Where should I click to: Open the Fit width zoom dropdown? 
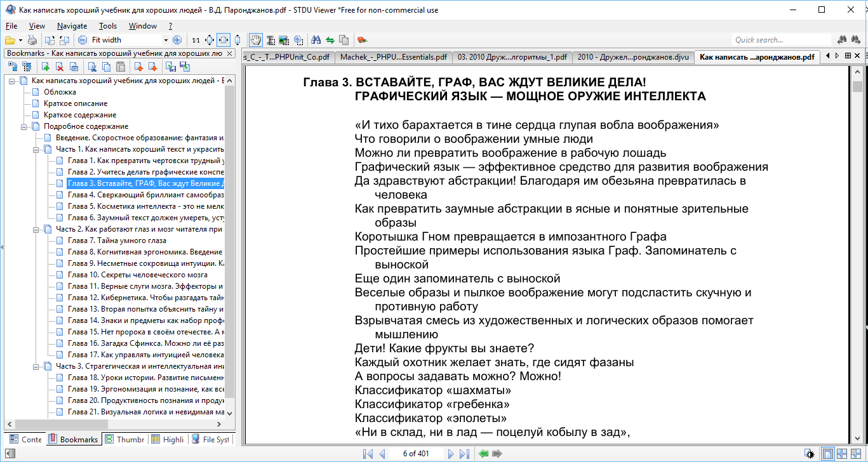pyautogui.click(x=166, y=40)
